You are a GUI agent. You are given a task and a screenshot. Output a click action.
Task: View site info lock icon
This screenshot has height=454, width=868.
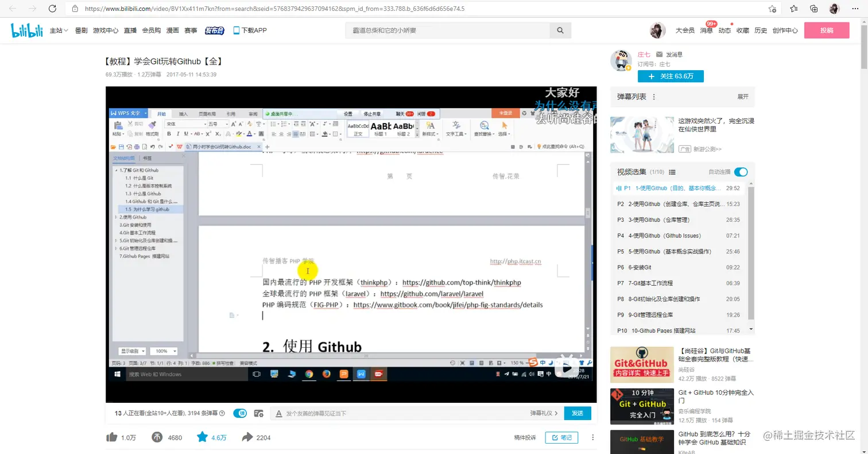(75, 9)
